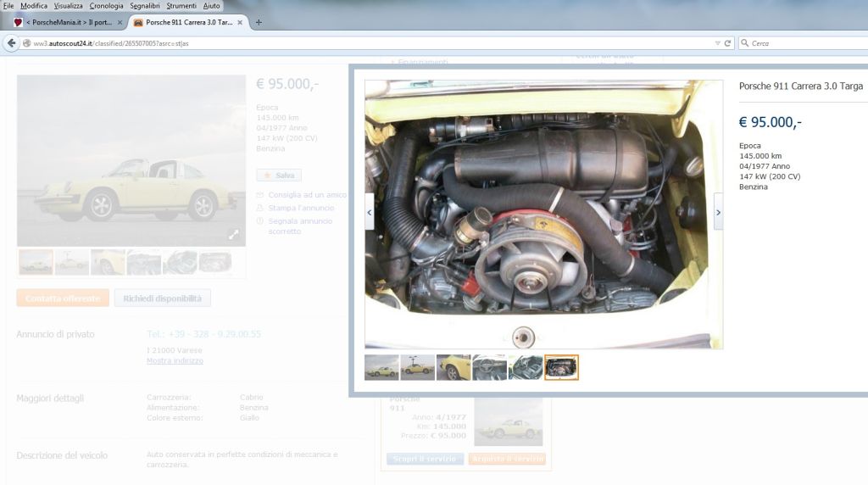The image size is (868, 485).
Task: Reload the current page
Action: pos(727,43)
